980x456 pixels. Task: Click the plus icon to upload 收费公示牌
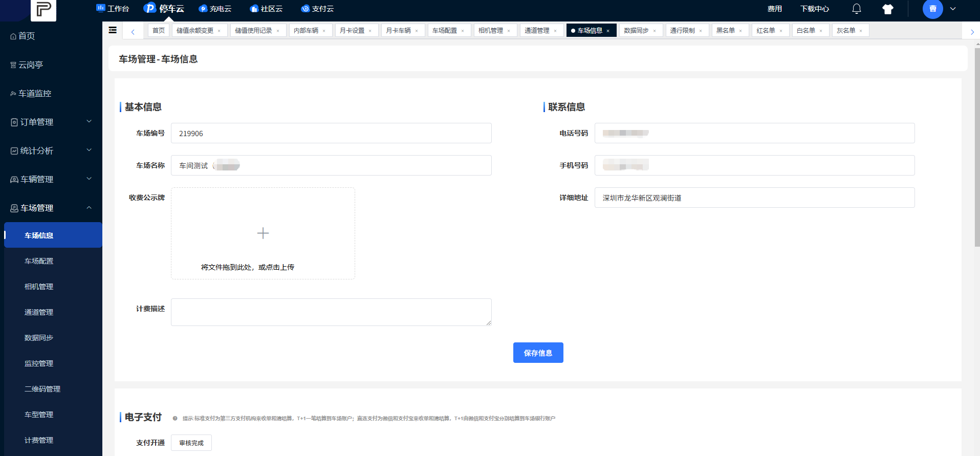click(x=263, y=233)
